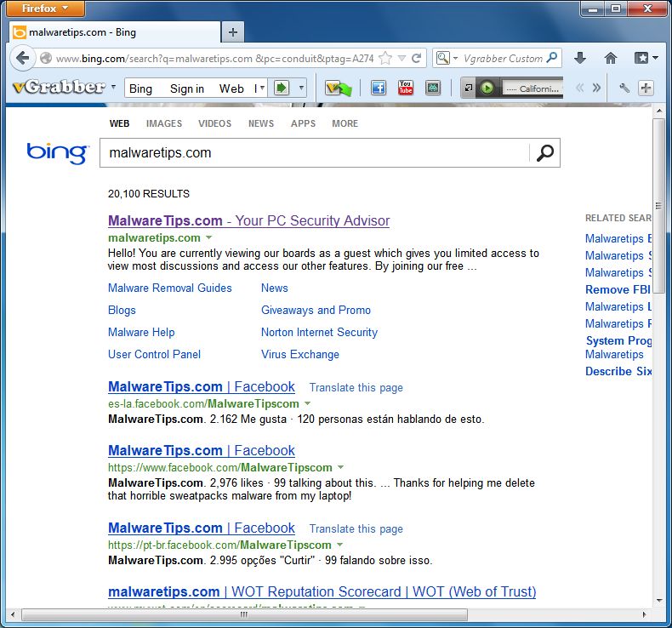Expand the arrow next to malwaretips.com URL

point(208,237)
